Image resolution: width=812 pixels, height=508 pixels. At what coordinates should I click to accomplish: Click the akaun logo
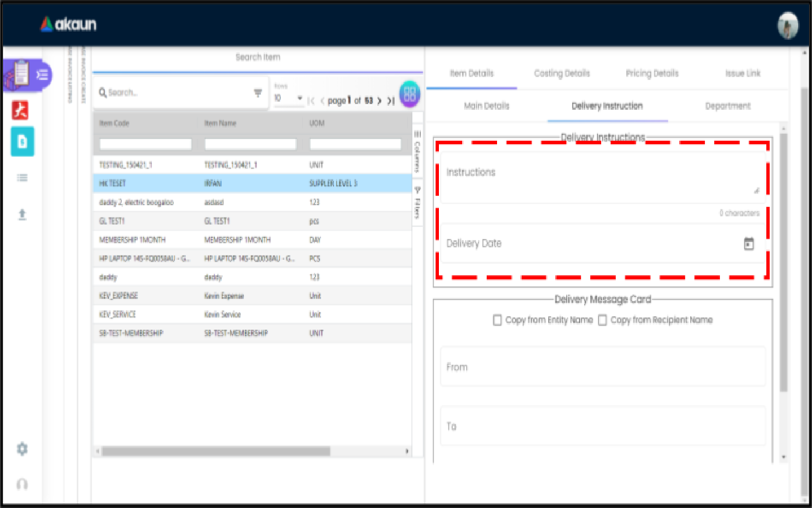(68, 24)
